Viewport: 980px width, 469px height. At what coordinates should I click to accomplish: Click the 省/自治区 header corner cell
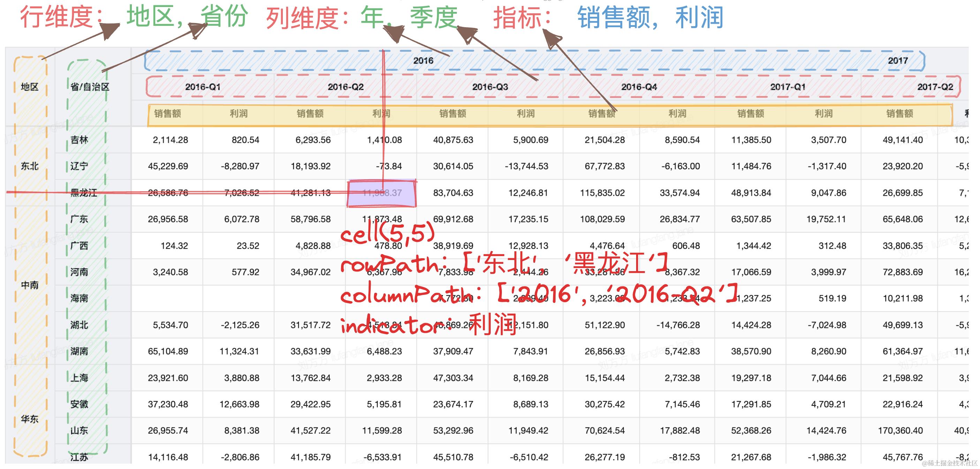tap(90, 87)
